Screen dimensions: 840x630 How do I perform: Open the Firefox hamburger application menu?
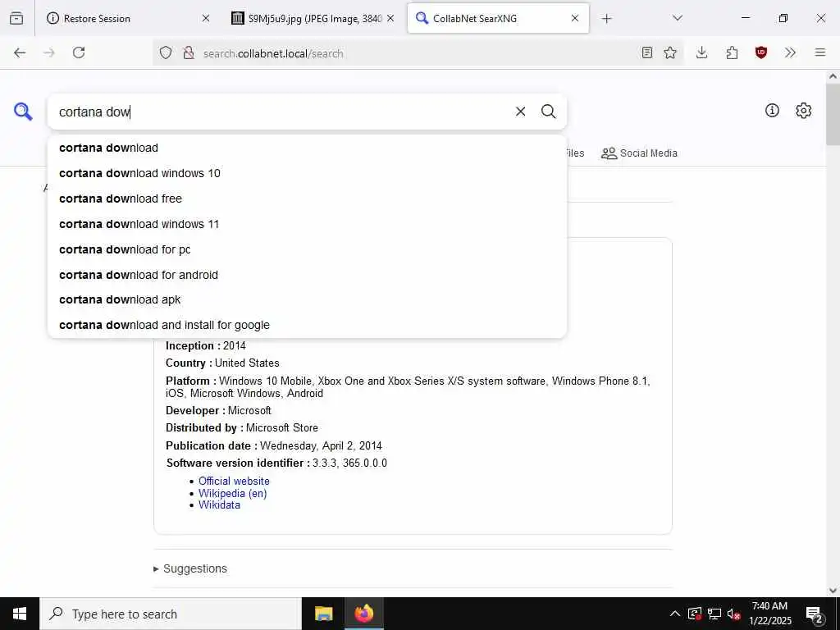point(820,52)
